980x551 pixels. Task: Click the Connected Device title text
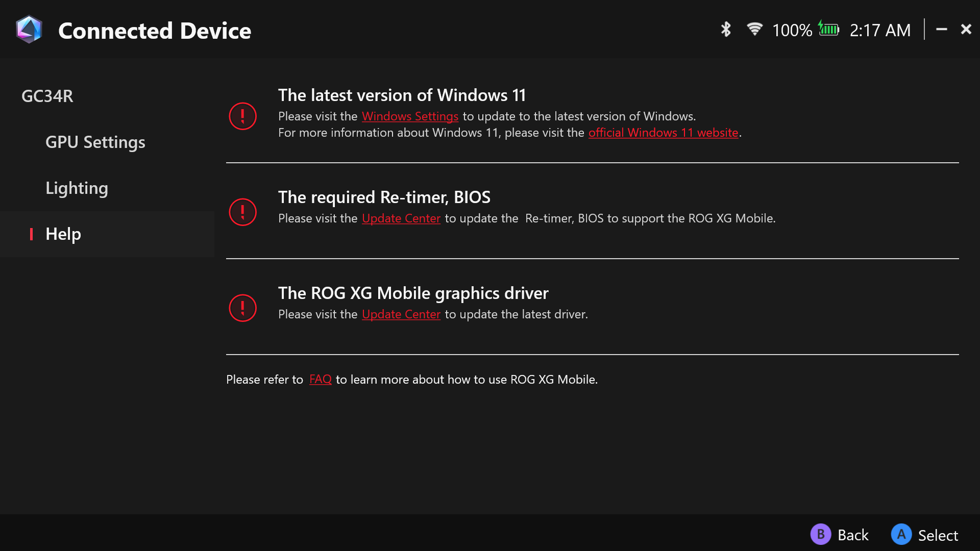point(155,31)
